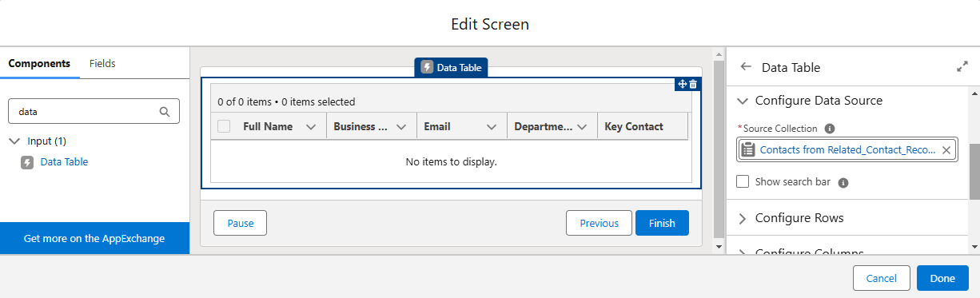Click the Cancel button
The width and height of the screenshot is (980, 298).
[882, 278]
